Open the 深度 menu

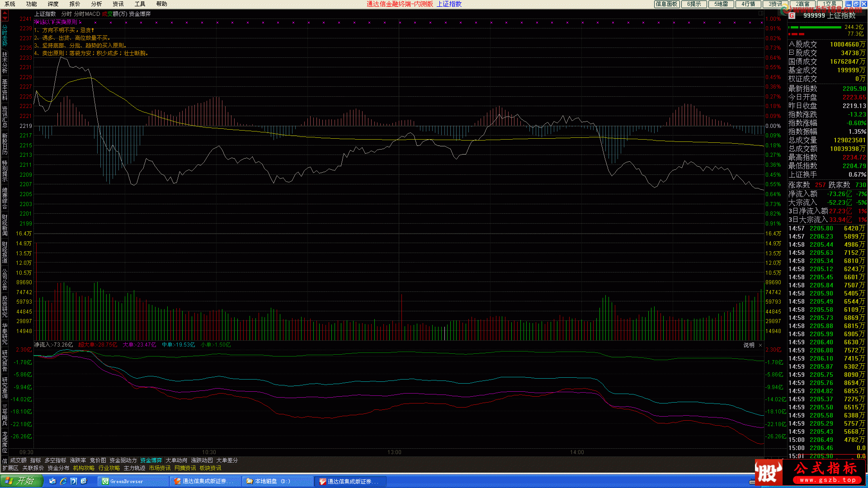[x=53, y=4]
